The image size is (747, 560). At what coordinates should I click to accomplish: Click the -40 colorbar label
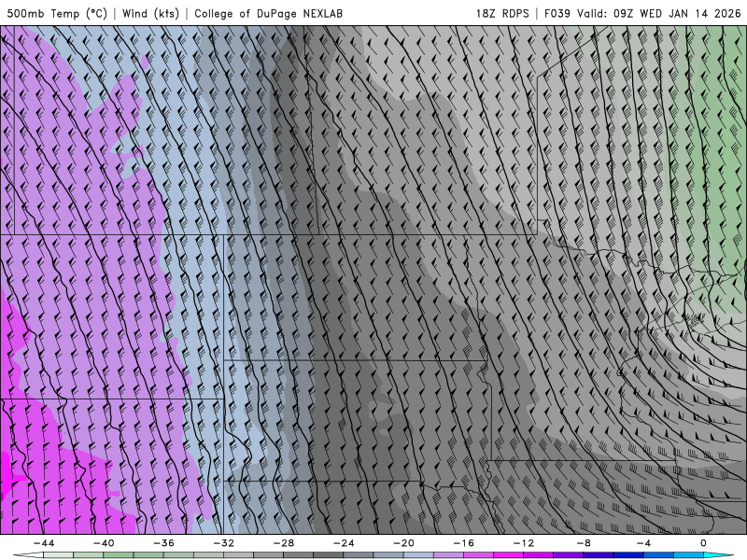click(x=104, y=543)
